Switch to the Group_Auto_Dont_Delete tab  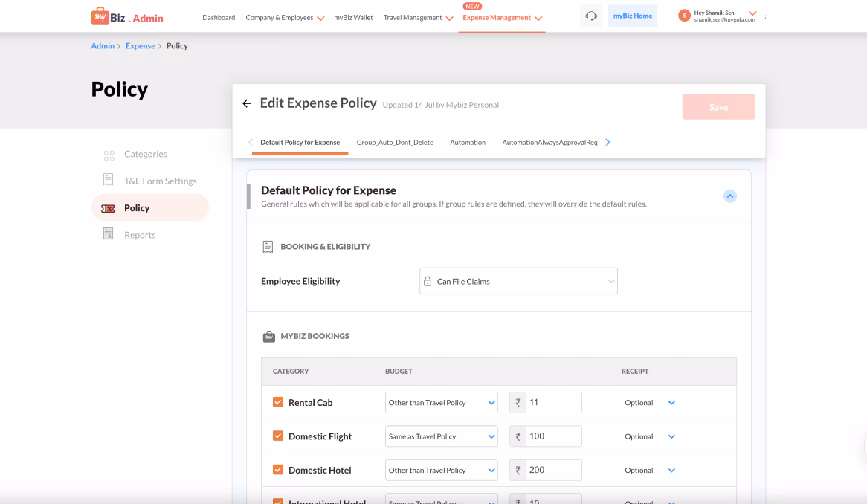point(395,143)
